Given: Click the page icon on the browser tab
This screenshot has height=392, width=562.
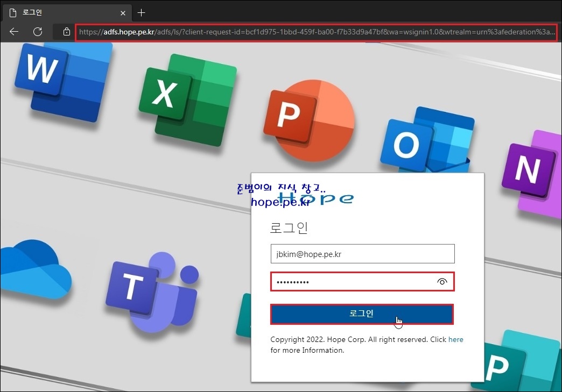Looking at the screenshot, I should 13,13.
